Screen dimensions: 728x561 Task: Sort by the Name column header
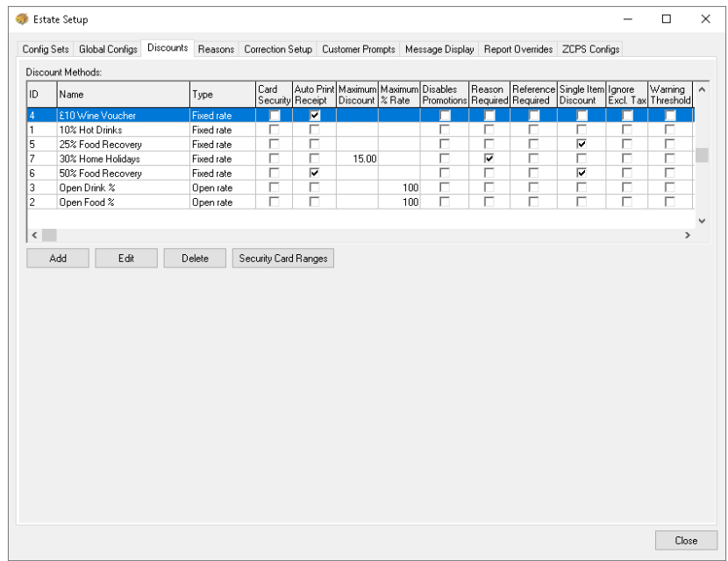[123, 95]
